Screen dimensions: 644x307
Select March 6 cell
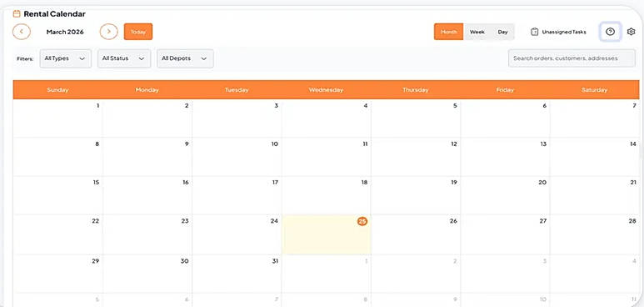[x=505, y=118]
